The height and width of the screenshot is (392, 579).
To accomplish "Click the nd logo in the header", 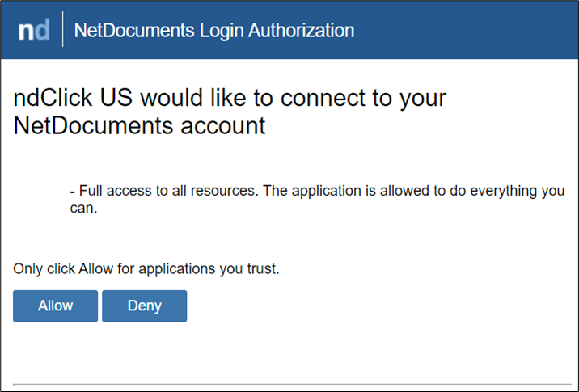I will pos(34,31).
